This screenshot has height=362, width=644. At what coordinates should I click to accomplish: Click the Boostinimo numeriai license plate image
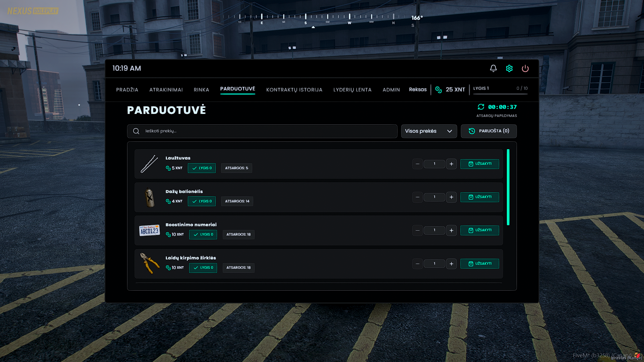tap(149, 230)
